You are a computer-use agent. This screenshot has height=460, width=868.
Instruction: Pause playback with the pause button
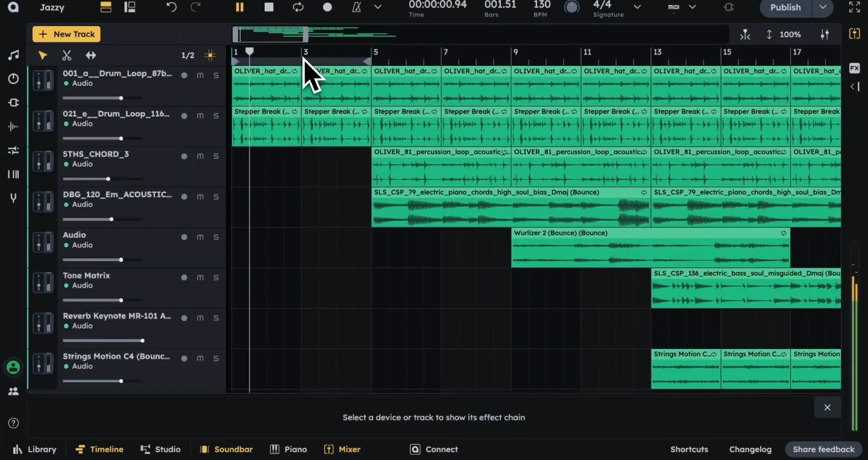click(x=239, y=7)
